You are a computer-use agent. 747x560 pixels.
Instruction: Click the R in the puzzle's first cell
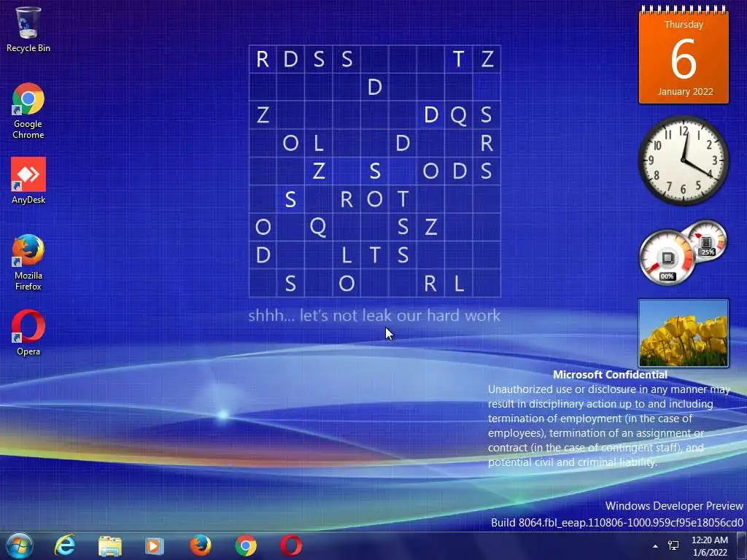pos(263,59)
